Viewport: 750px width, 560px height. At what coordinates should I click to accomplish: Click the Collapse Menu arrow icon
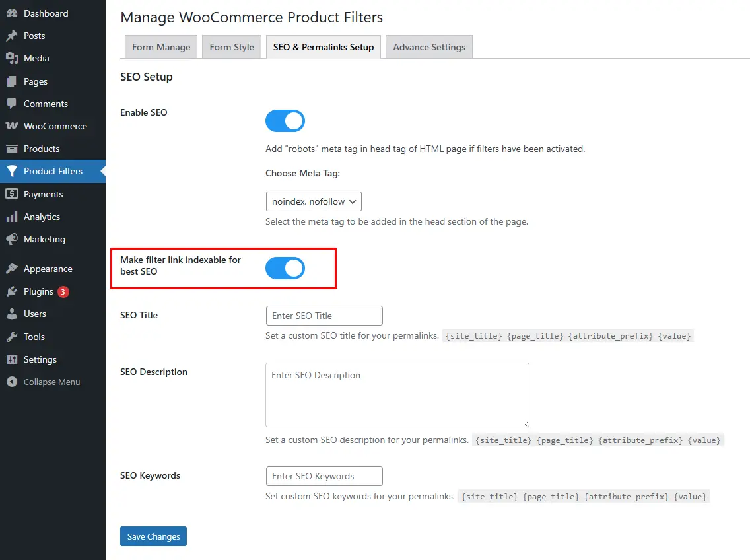tap(12, 382)
